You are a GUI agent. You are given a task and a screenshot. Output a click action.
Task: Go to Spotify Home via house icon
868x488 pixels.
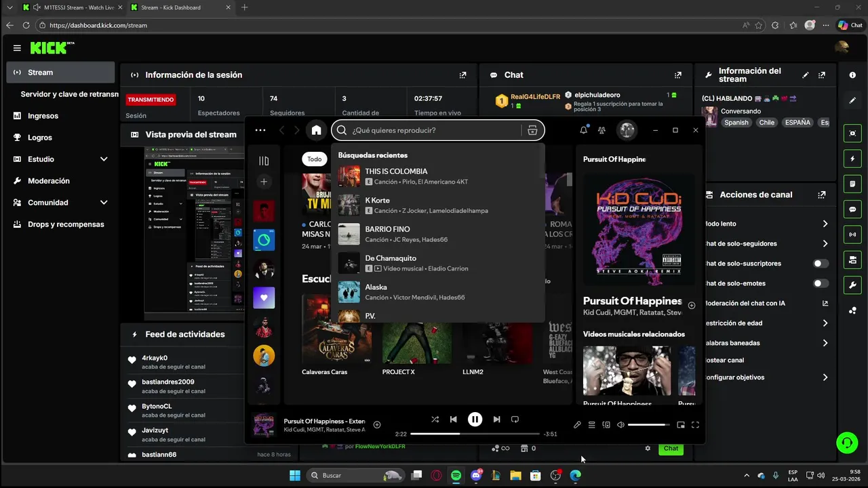[316, 130]
